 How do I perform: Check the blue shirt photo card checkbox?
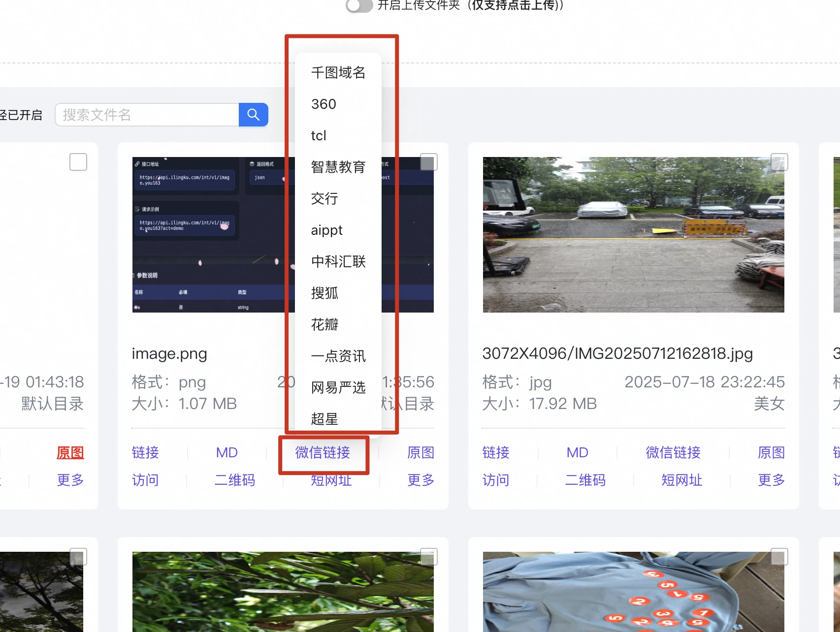tap(779, 557)
